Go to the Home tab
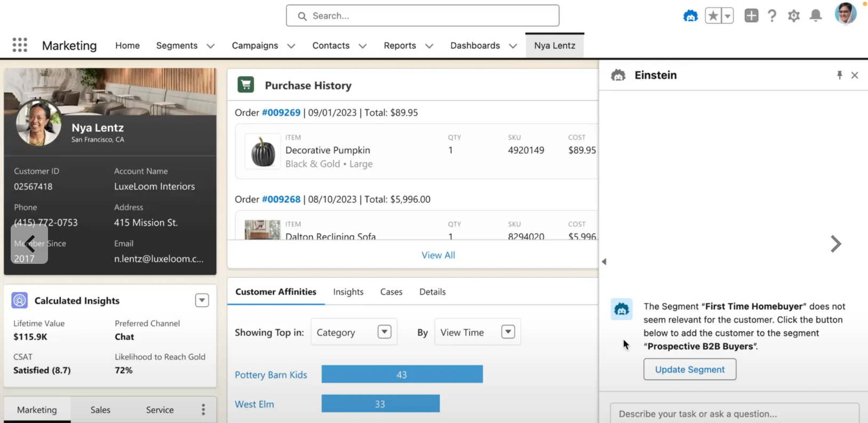Screen dimensions: 868x423 pos(128,45)
